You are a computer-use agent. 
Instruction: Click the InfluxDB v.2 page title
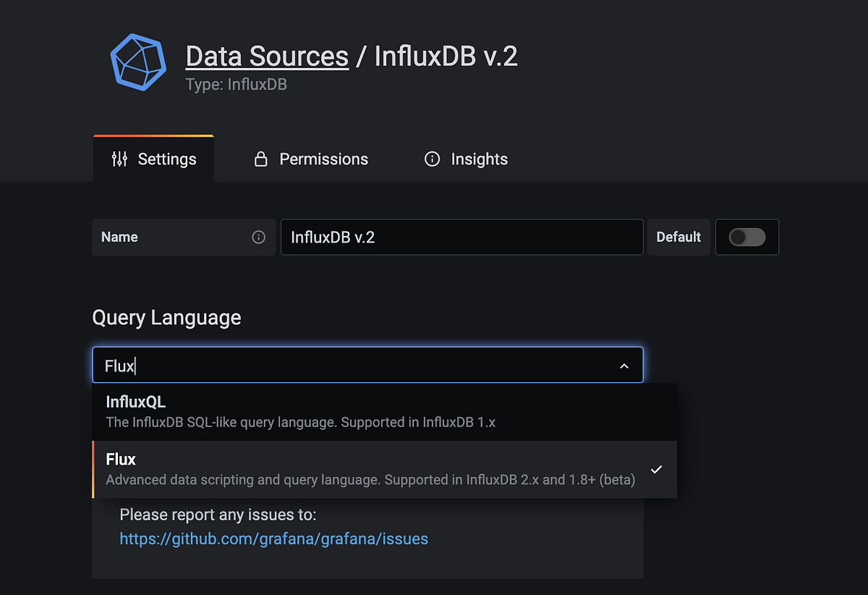click(446, 56)
